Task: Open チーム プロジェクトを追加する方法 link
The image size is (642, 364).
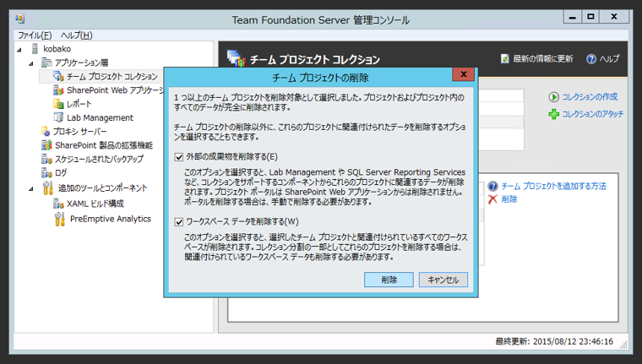Action: [554, 187]
